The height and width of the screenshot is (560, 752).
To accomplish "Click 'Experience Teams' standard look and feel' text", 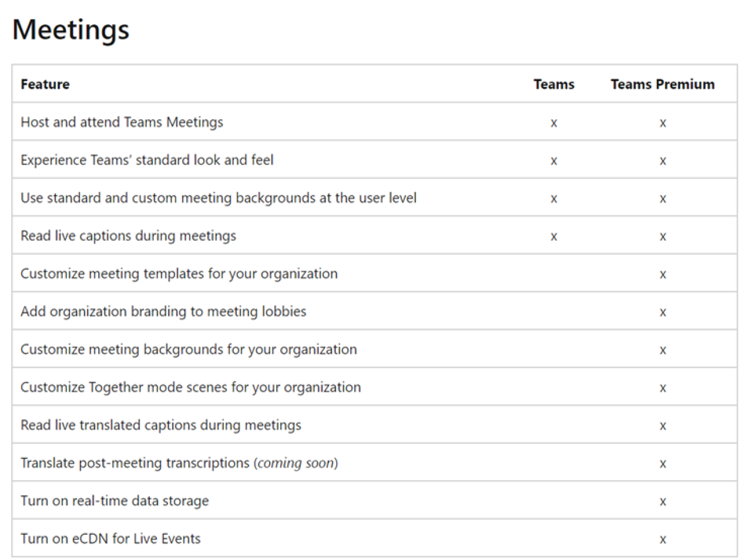I will coord(147,160).
